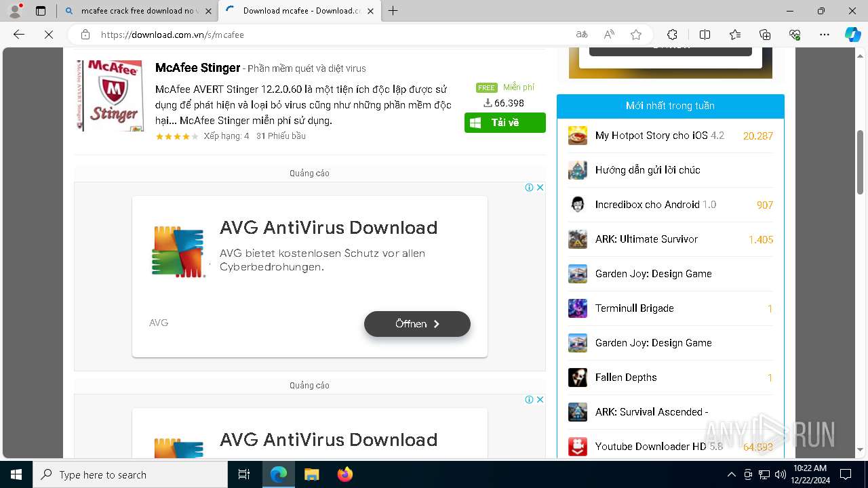Close the mcafee crack search tab
The image size is (868, 488).
[208, 11]
